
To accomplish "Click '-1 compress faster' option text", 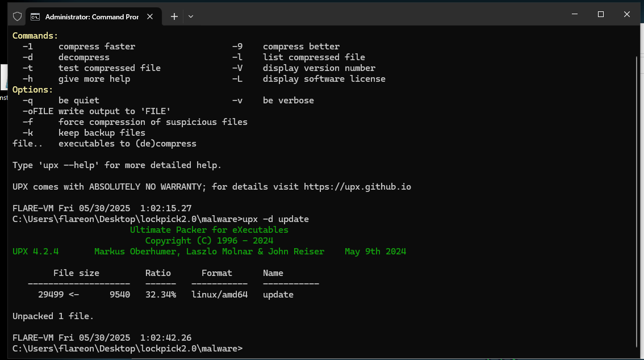I will point(79,47).
